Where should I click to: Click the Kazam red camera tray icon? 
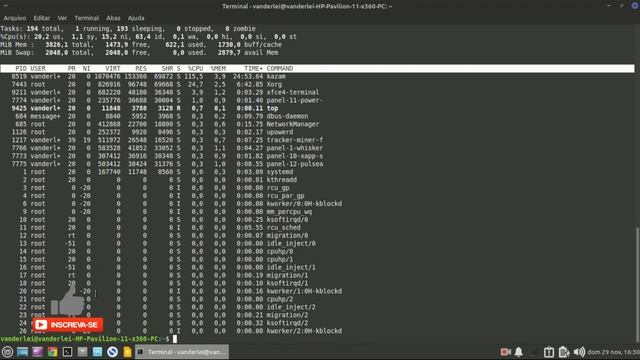[x=506, y=352]
